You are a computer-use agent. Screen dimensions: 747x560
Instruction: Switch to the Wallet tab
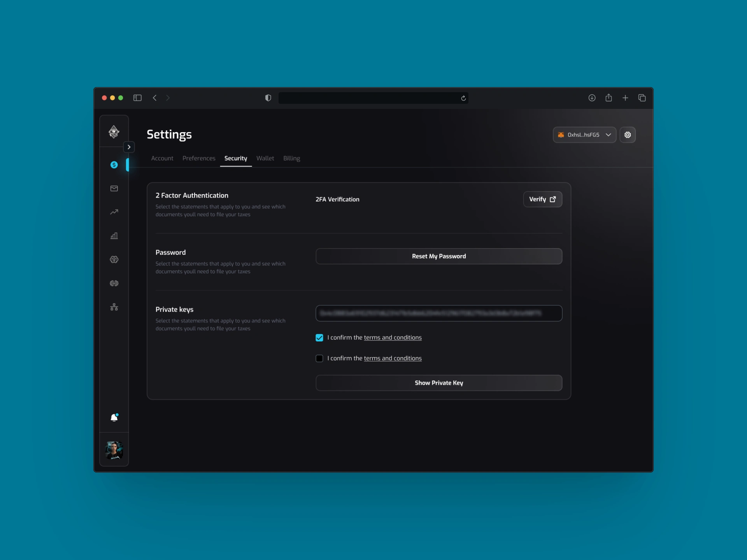(x=265, y=158)
